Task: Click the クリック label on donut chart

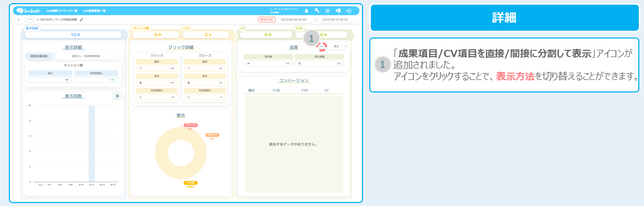Action: pos(190,125)
